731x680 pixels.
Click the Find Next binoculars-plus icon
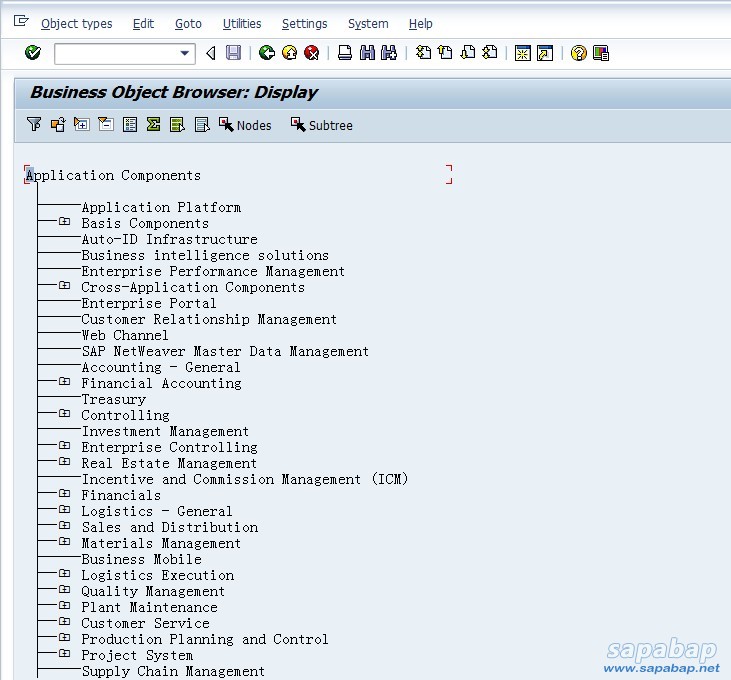click(x=389, y=53)
